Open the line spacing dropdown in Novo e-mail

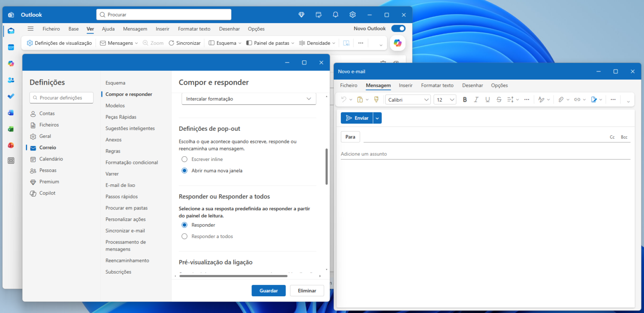[x=513, y=100]
